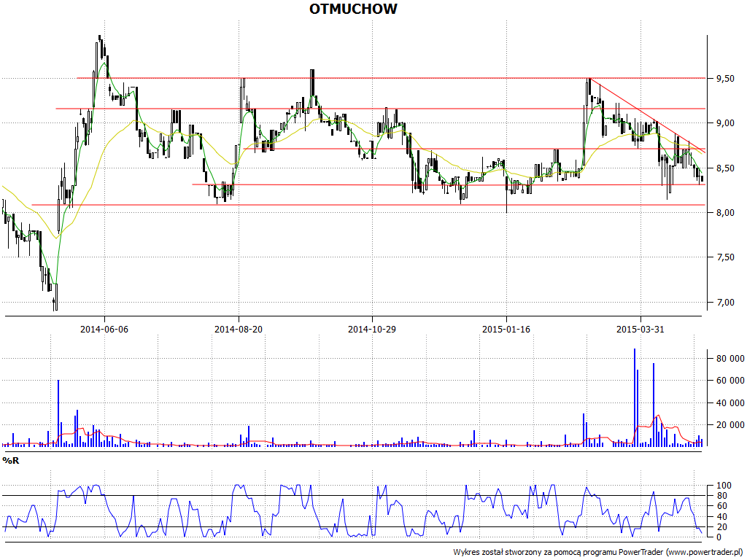The height and width of the screenshot is (560, 747).
Task: Click the 60 level on %R axis
Action: [721, 506]
